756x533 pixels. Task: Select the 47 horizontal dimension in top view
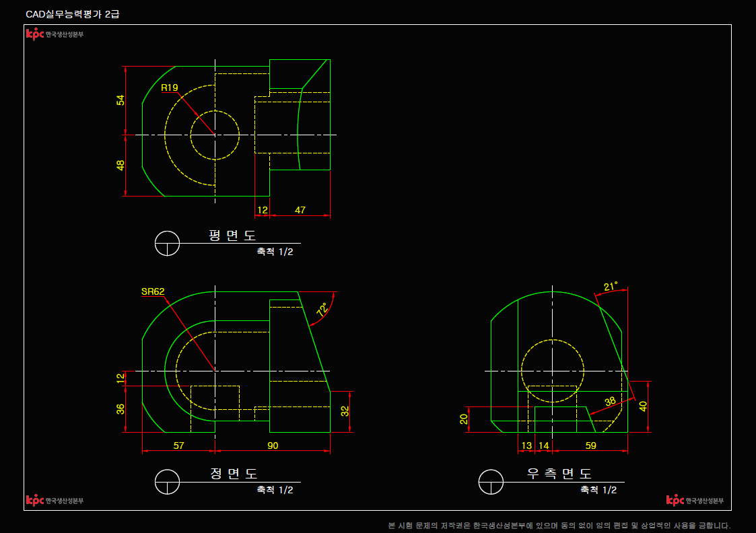tap(300, 210)
